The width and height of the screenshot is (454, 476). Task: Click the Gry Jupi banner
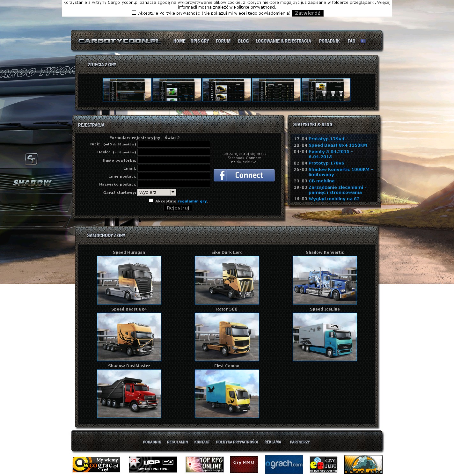[x=323, y=465]
